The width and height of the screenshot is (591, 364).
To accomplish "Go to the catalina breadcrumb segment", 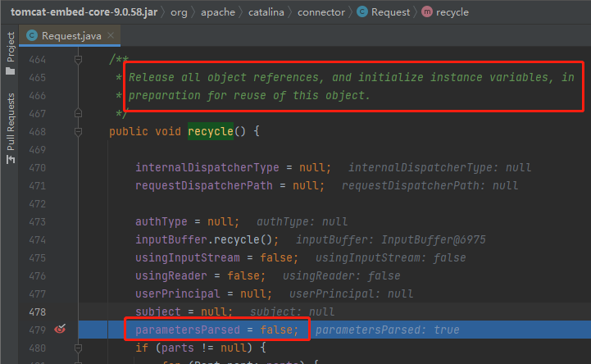I will tap(266, 12).
